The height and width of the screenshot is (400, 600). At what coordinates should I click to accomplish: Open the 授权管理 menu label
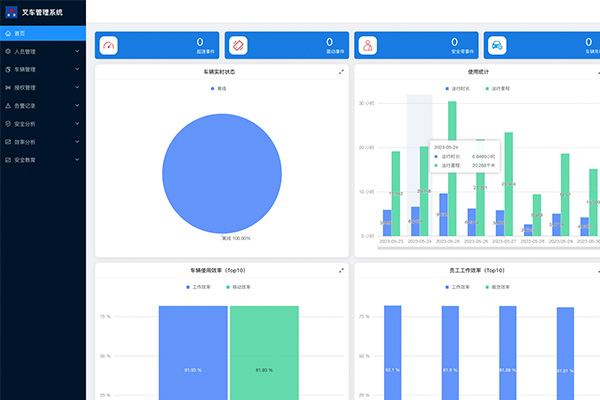tap(25, 87)
